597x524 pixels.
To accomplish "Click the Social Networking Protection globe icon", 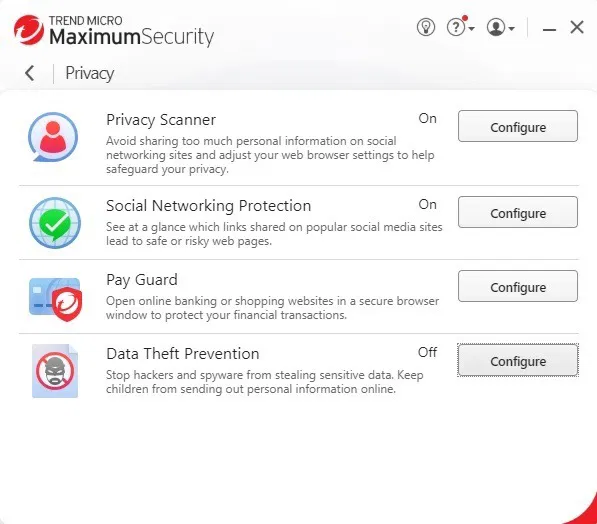I will coord(55,223).
